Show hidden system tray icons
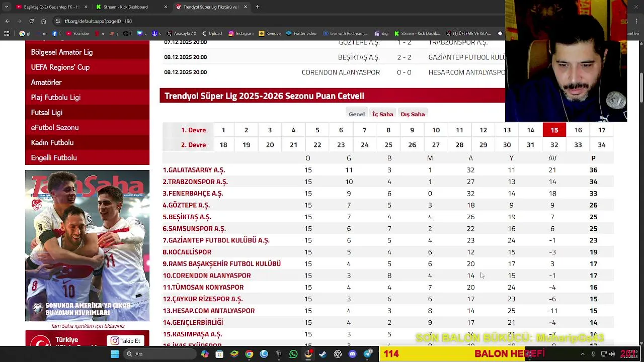644x362 pixels. (x=583, y=354)
